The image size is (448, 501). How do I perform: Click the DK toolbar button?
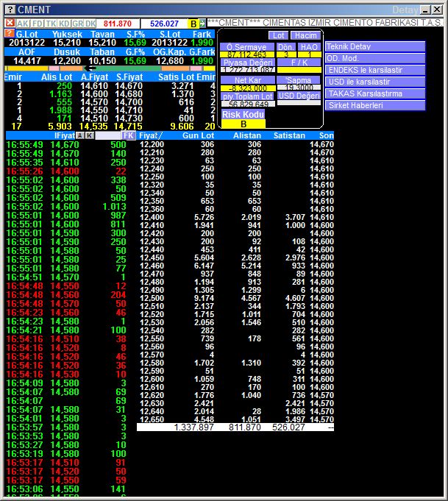pyautogui.click(x=90, y=24)
